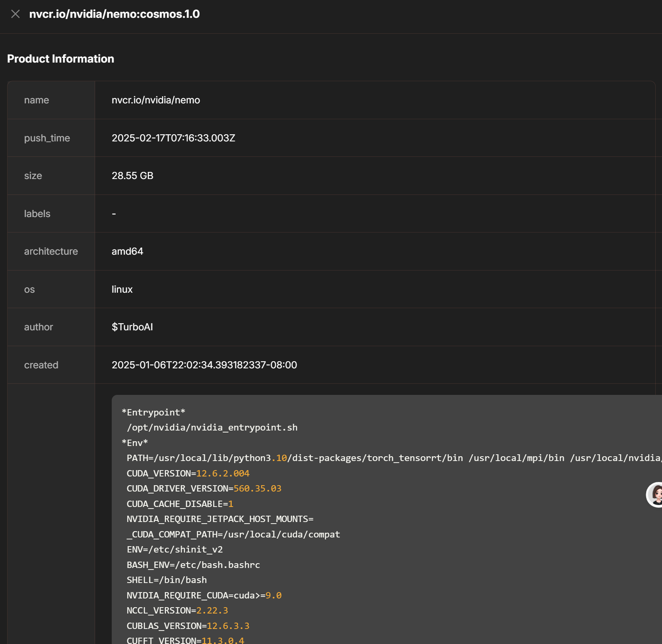Select the amd64 architecture value
662x644 pixels.
127,252
